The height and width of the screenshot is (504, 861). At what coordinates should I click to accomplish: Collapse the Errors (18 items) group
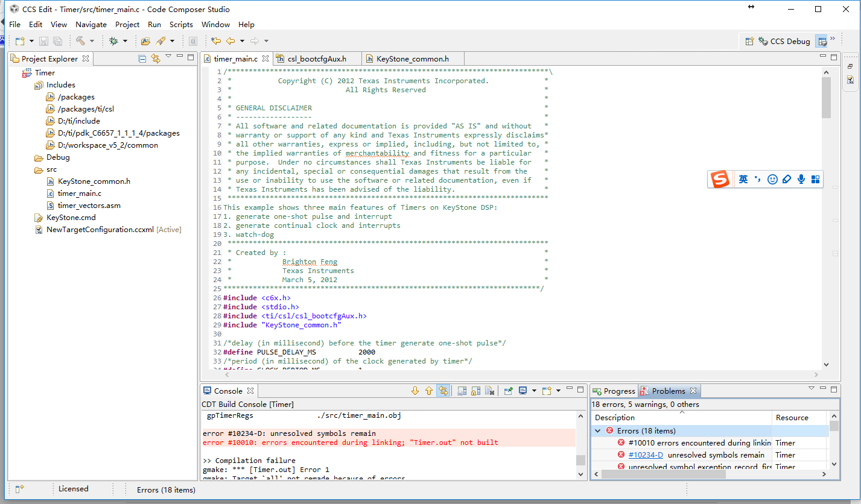(x=598, y=430)
